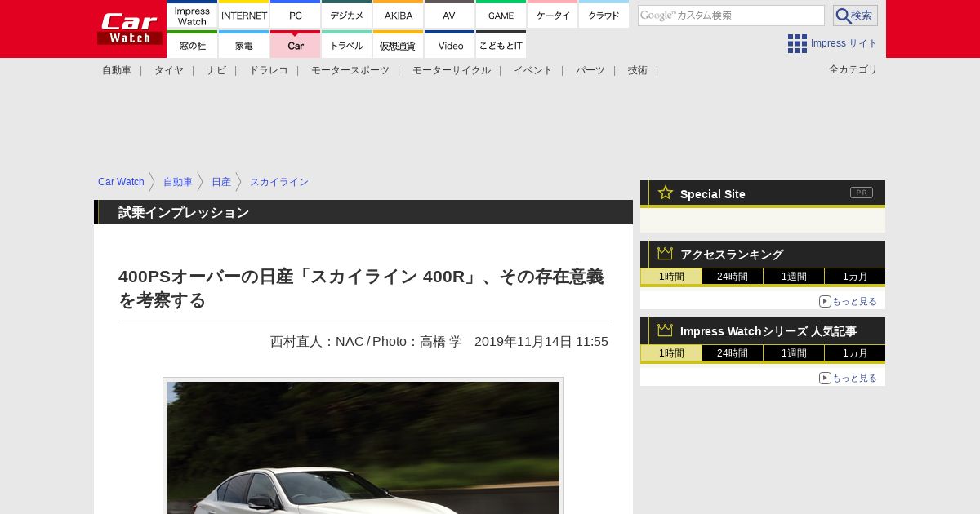Click もっと見る under アクセスランキング
This screenshot has height=514, width=980.
[x=849, y=301]
